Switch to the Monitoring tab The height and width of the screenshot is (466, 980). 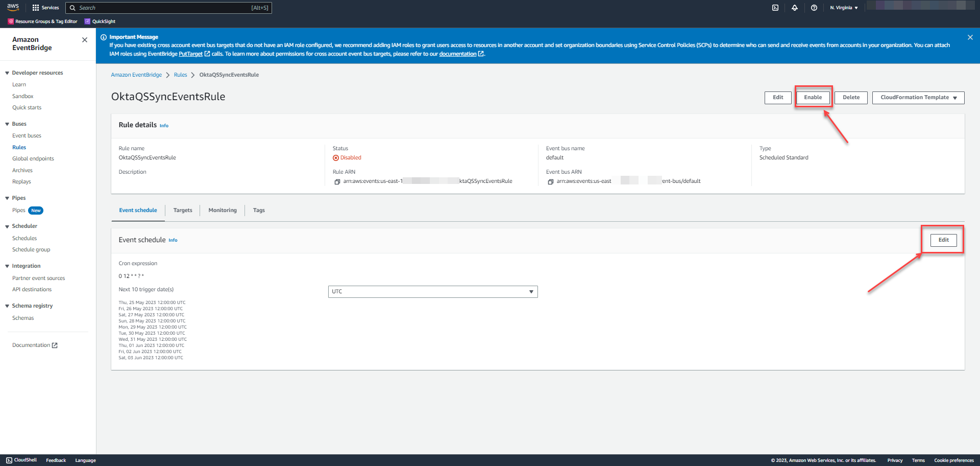(x=223, y=211)
